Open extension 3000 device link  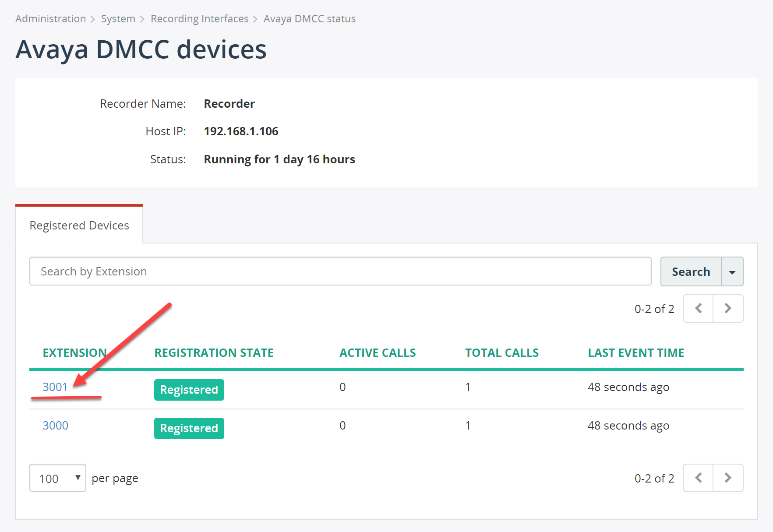point(55,426)
